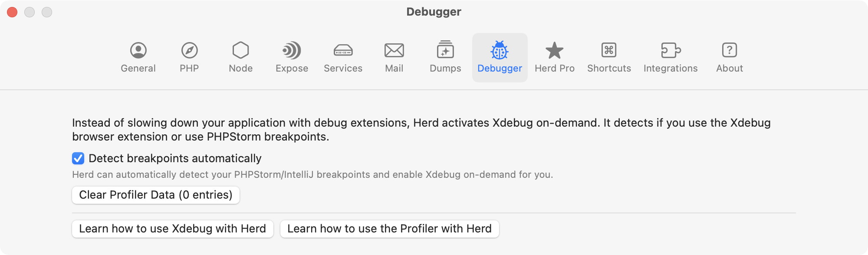The image size is (868, 255).
Task: Switch to the General tab
Action: [x=138, y=57]
